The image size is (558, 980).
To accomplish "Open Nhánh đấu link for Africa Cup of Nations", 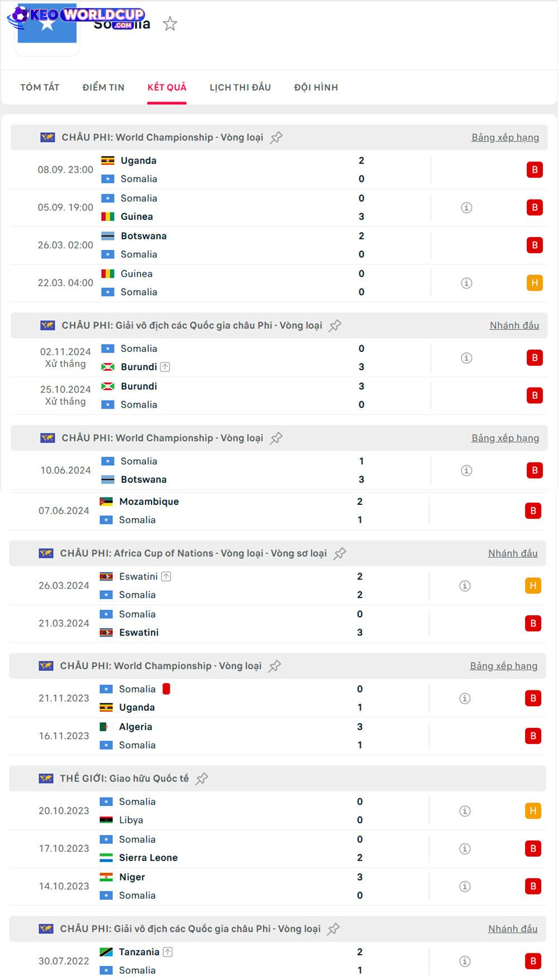I will pyautogui.click(x=513, y=553).
